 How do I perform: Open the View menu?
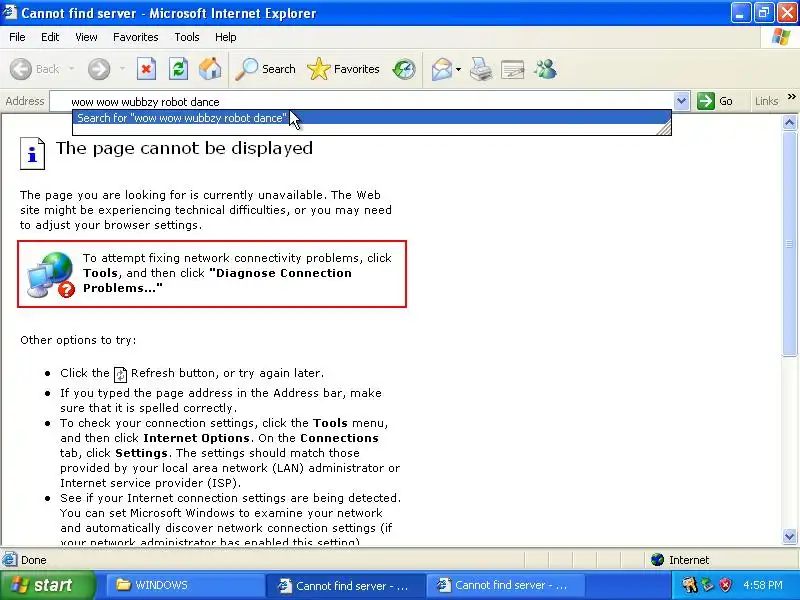point(86,37)
